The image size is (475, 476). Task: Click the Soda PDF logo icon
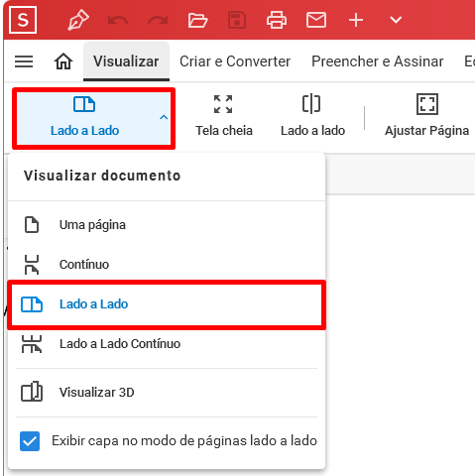23,20
